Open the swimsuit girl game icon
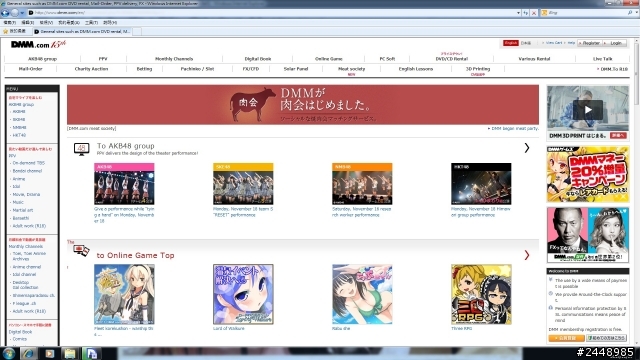The image size is (640, 360). [x=362, y=294]
